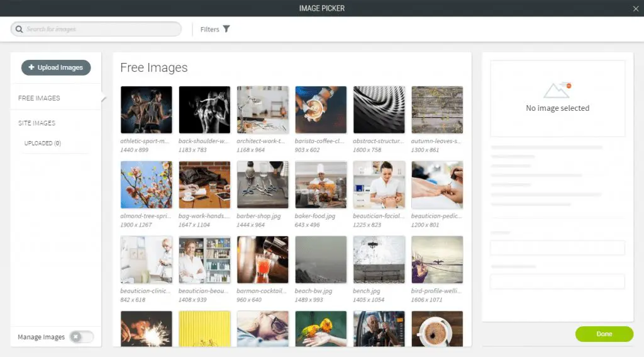Focus the Search for images field
This screenshot has width=644, height=357.
(96, 29)
